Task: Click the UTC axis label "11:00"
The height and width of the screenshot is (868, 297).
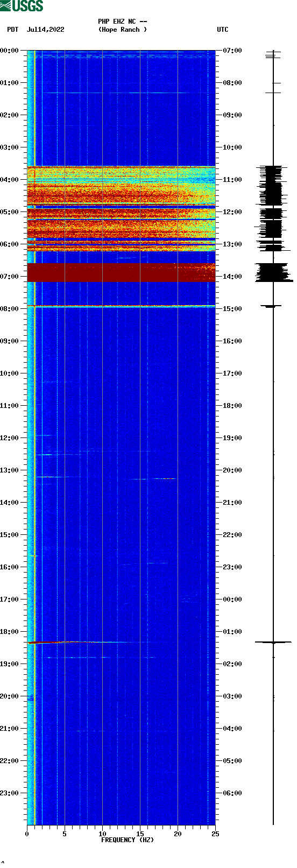Action: click(232, 180)
